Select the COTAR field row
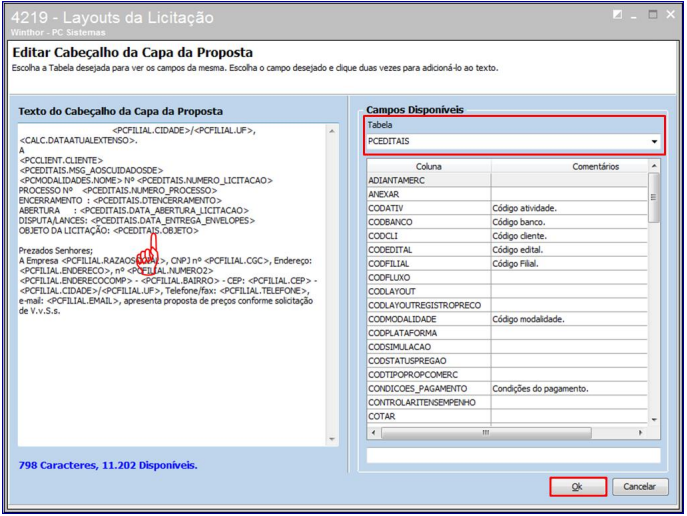Image resolution: width=687 pixels, height=516 pixels. 507,416
